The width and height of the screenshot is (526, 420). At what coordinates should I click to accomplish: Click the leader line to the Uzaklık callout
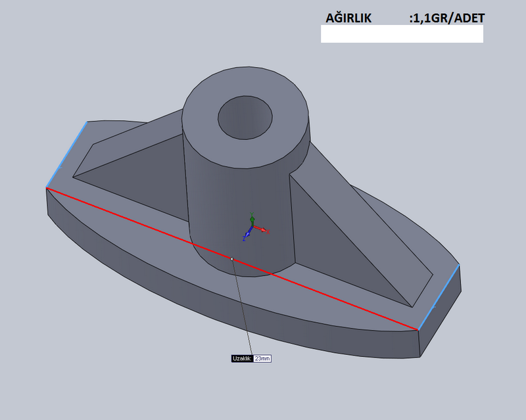point(242,309)
